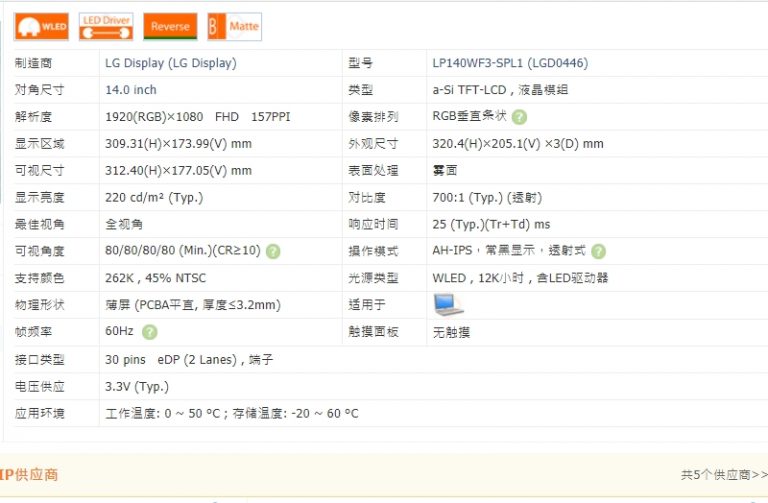
Task: Click the 光源类型 row label
Action: [x=373, y=278]
